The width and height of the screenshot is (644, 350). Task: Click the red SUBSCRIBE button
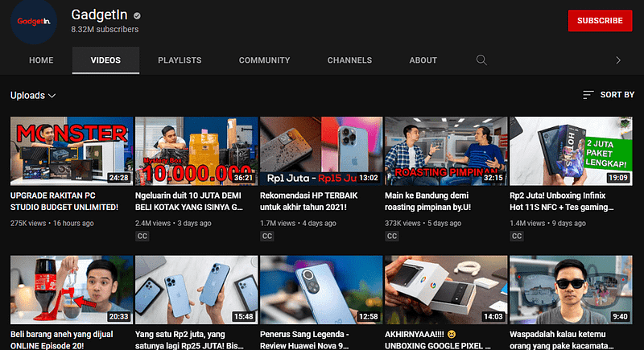pos(600,20)
